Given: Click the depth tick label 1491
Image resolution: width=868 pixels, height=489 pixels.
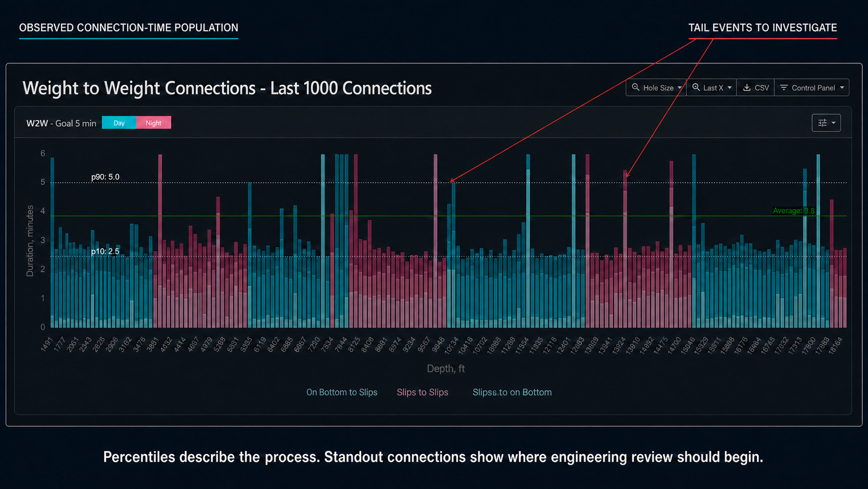Looking at the screenshot, I should click(x=47, y=345).
